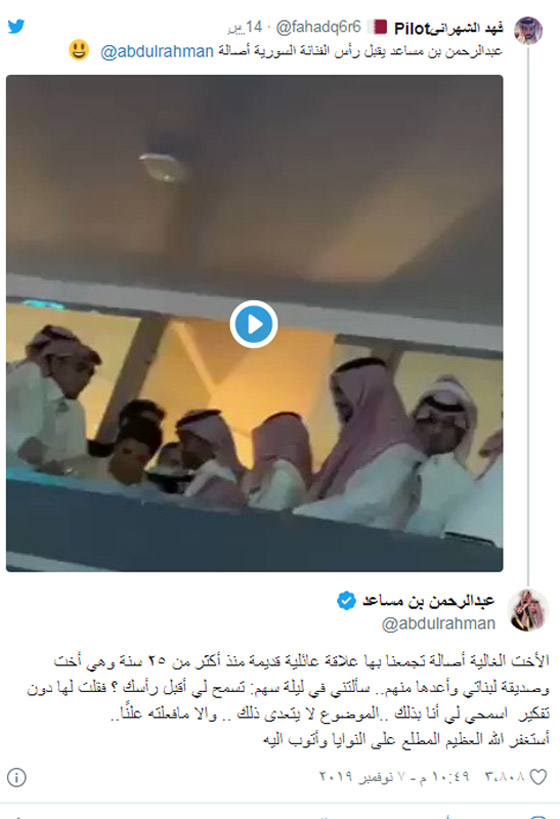
Task: Open Fahad Al-Shahrani's profile avatar
Action: (x=528, y=30)
